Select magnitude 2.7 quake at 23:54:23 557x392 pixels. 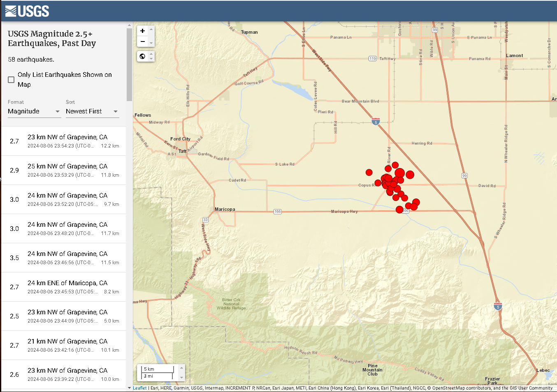(x=64, y=141)
